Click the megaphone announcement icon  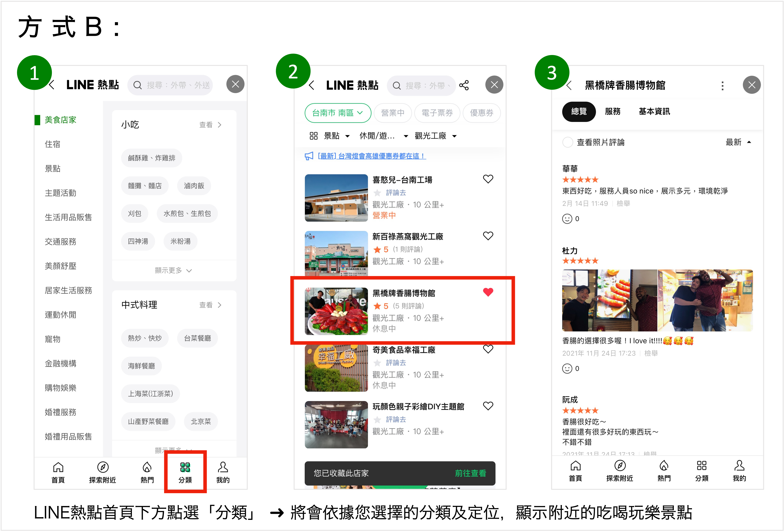coord(309,156)
